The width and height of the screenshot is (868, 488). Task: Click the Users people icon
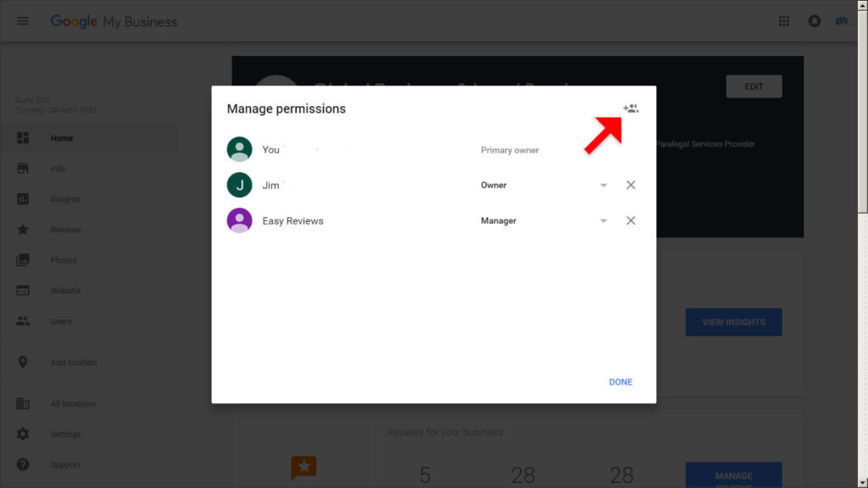pyautogui.click(x=23, y=321)
